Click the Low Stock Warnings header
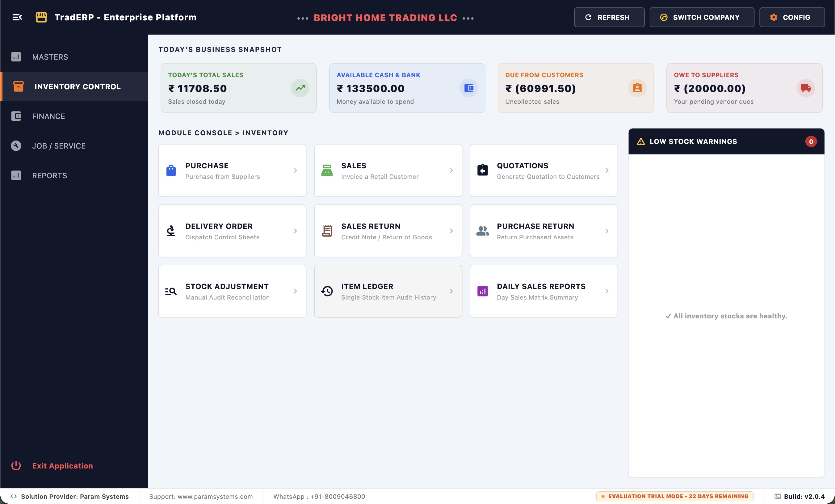The image size is (835, 504). pos(726,142)
